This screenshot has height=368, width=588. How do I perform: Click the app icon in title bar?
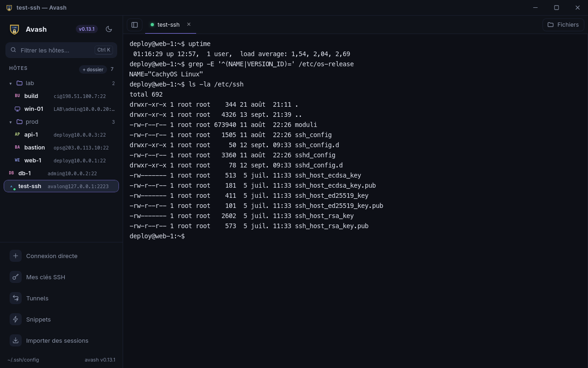(x=9, y=8)
